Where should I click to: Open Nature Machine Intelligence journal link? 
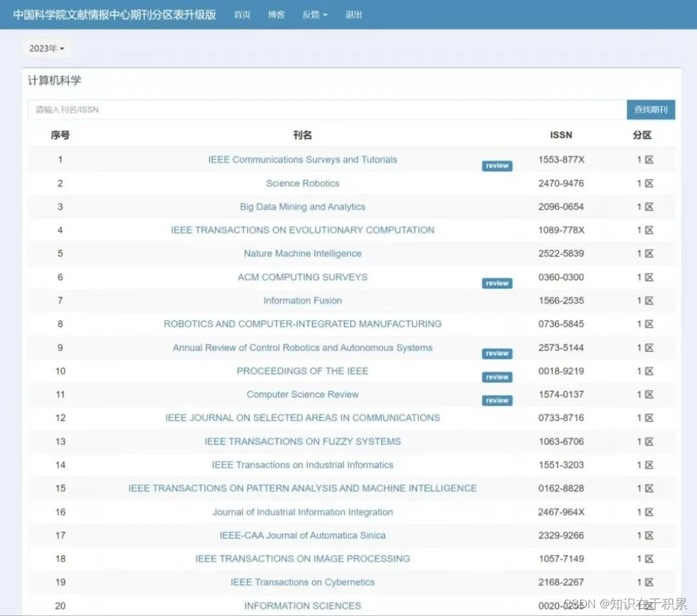coord(302,253)
